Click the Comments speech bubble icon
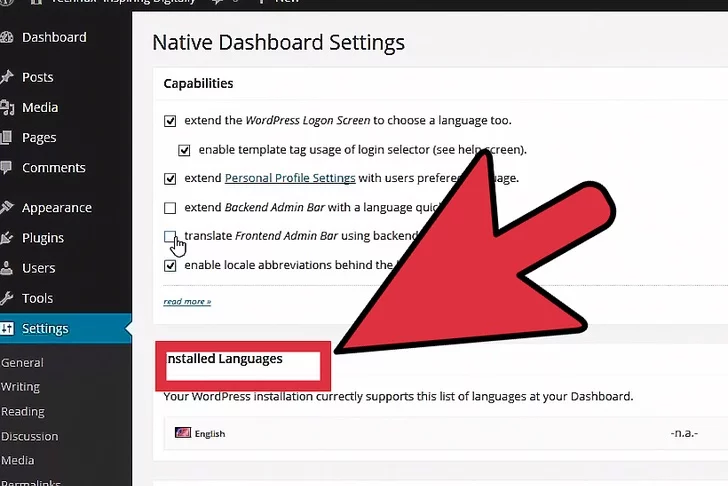The width and height of the screenshot is (728, 486). click(x=6, y=168)
